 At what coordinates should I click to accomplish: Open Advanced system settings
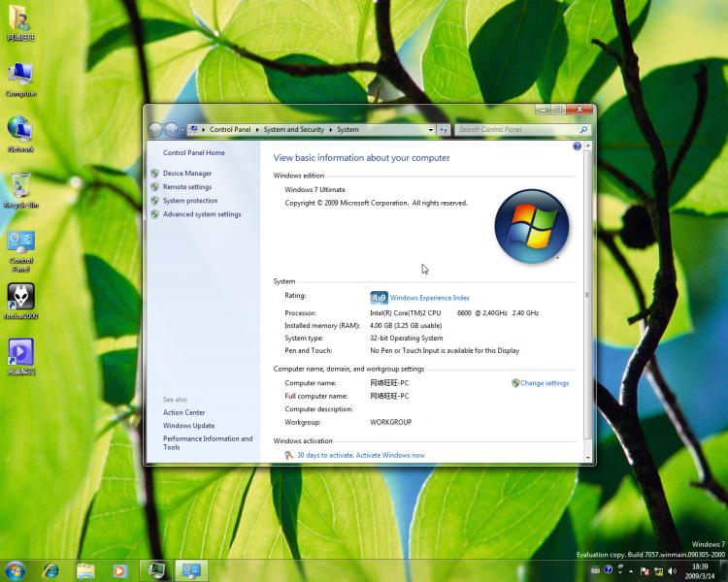tap(202, 214)
